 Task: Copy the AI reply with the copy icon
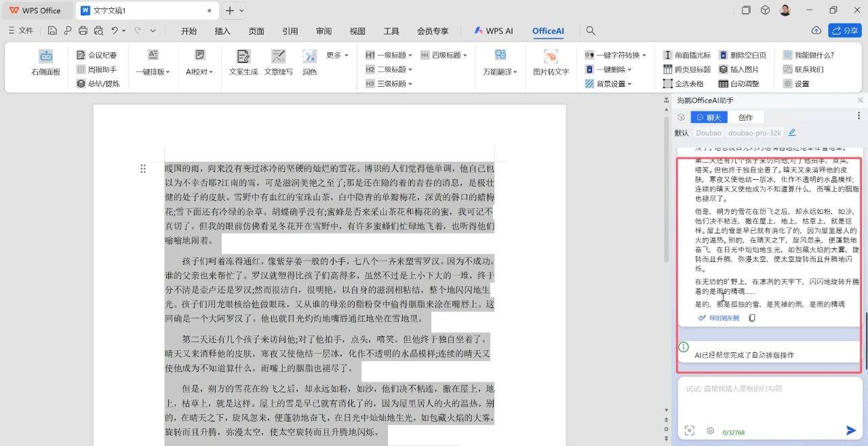751,318
